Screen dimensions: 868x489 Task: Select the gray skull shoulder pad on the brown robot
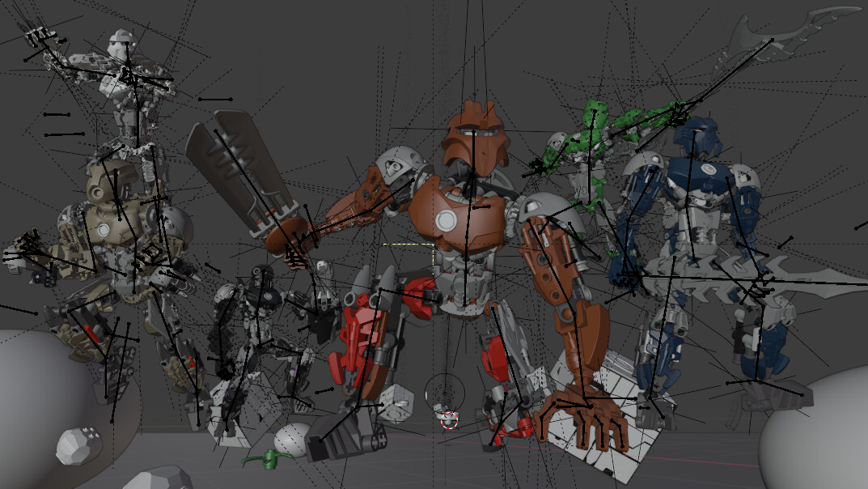coord(401,164)
